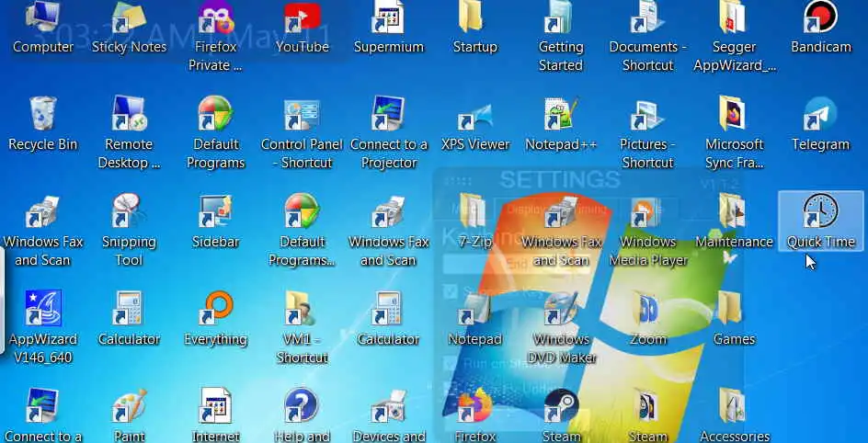Select the Firefox Private browsing shortcut

pos(215,18)
